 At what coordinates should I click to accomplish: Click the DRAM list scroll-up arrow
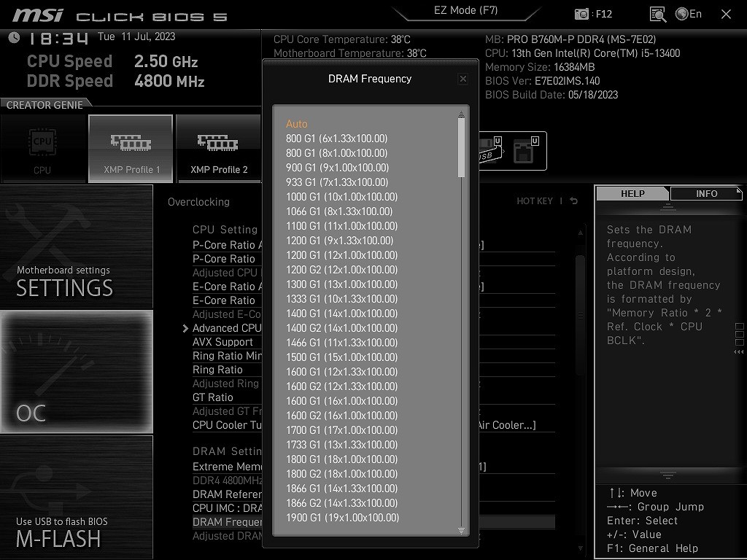click(x=461, y=114)
